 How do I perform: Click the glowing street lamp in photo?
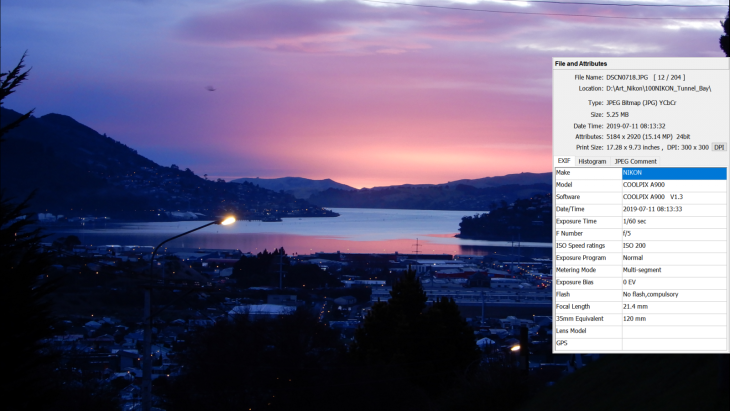(227, 220)
